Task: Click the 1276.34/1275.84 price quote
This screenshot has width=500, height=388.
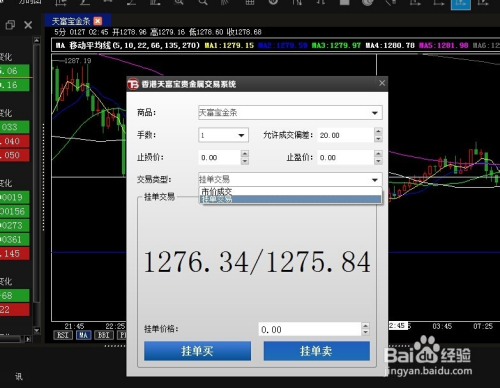Action: [257, 262]
